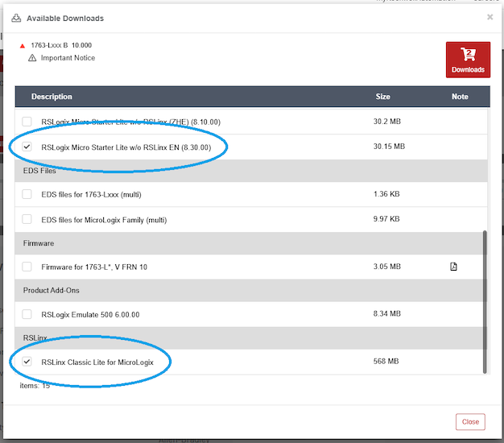Image resolution: width=504 pixels, height=443 pixels.
Task: Click the Important Notice warning icon
Action: 32,58
